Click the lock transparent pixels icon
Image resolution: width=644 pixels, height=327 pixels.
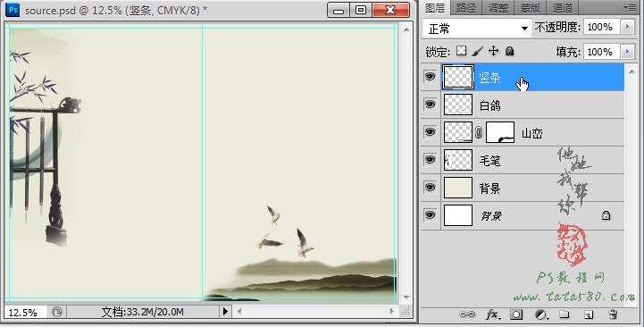462,51
